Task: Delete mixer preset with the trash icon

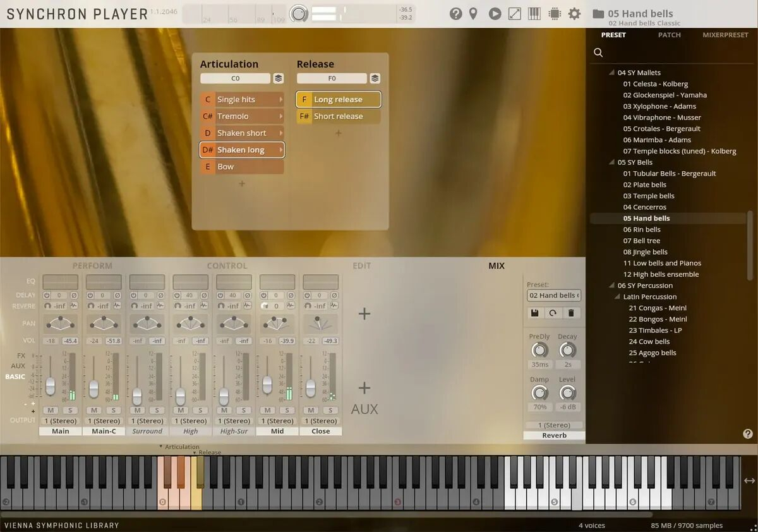Action: [x=571, y=313]
